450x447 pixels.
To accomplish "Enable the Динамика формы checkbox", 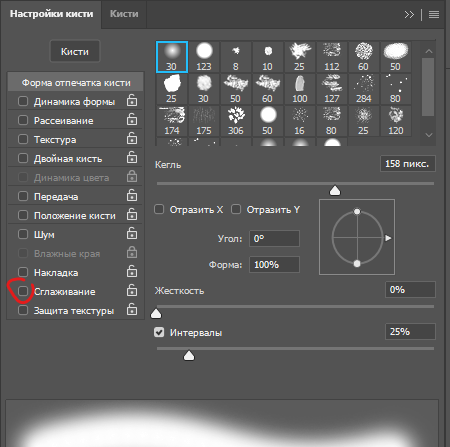I will 23,101.
